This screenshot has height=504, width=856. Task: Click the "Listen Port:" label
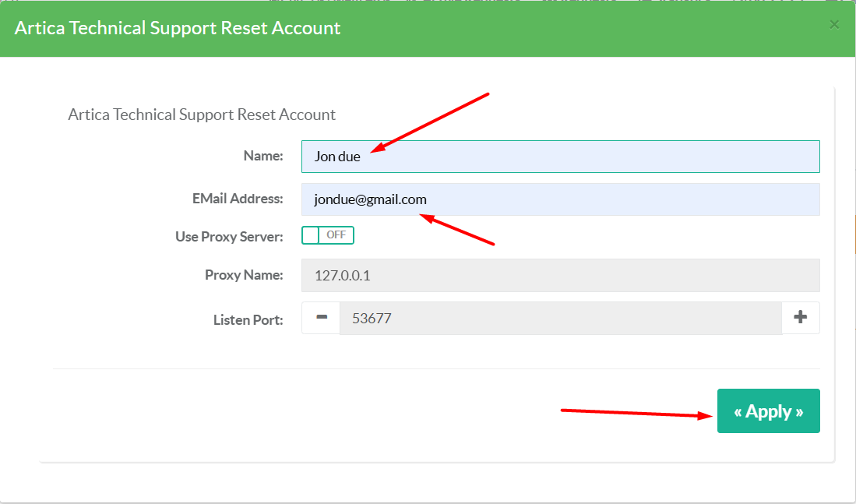coord(248,320)
